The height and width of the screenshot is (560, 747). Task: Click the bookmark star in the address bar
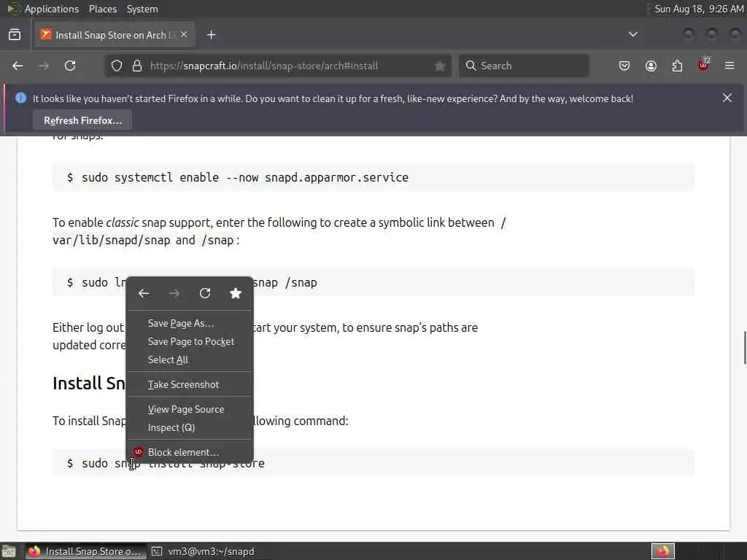(x=440, y=66)
